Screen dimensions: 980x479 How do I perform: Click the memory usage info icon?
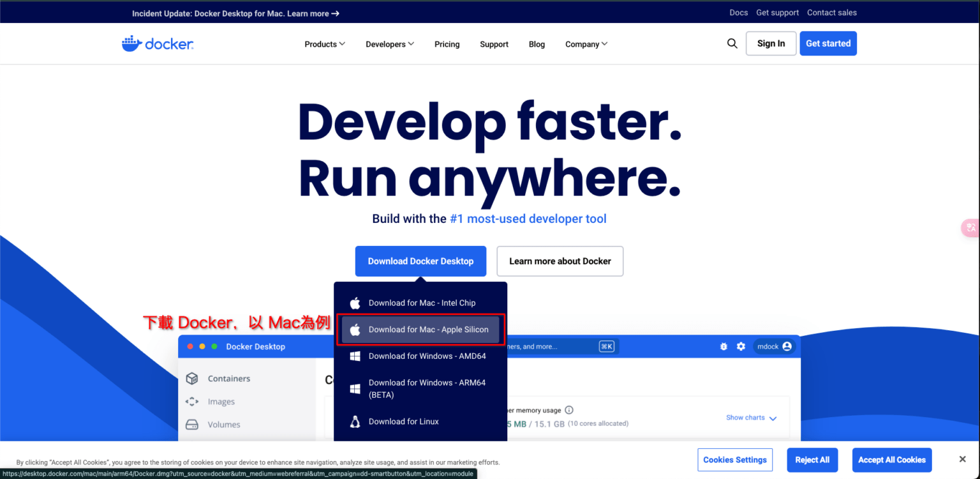pos(569,410)
